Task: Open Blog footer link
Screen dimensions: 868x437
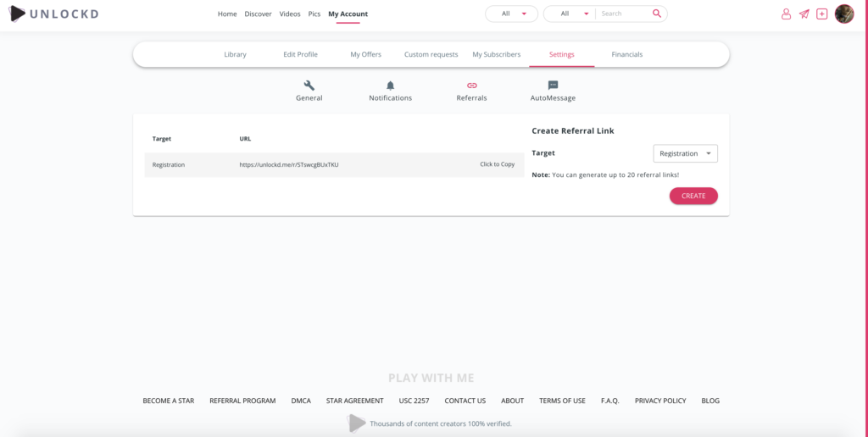Action: coord(710,401)
